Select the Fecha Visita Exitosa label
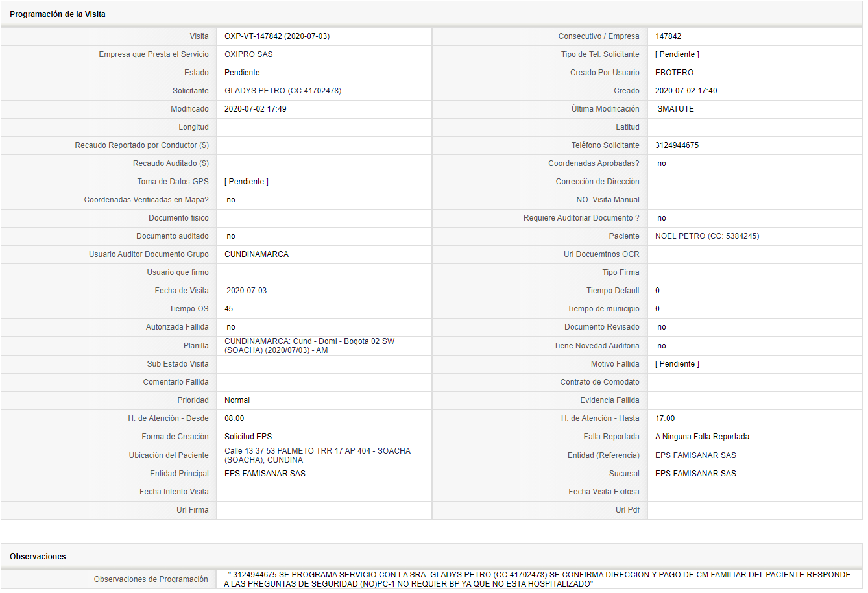The height and width of the screenshot is (593, 868). (x=604, y=492)
